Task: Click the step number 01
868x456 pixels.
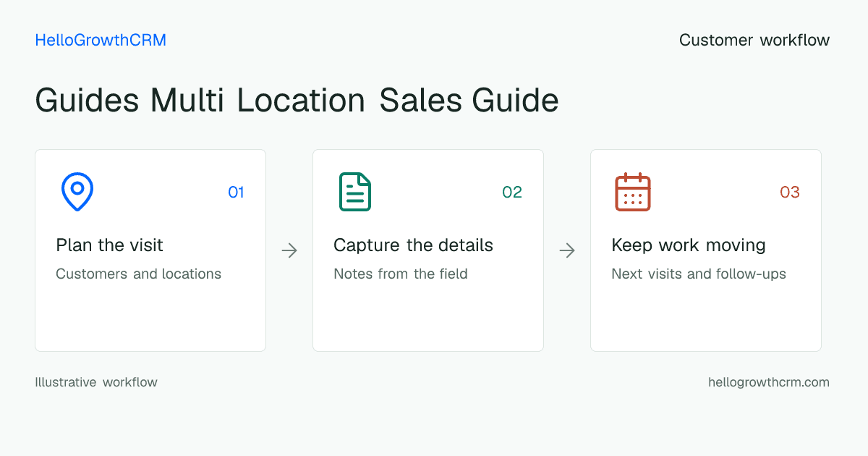Action: point(237,193)
